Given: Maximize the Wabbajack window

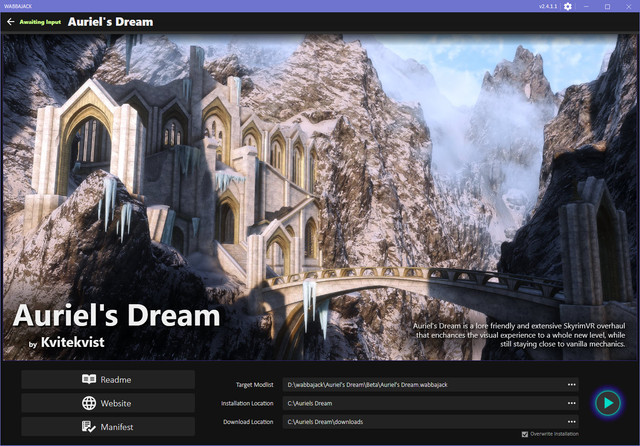Looking at the screenshot, I should 607,7.
